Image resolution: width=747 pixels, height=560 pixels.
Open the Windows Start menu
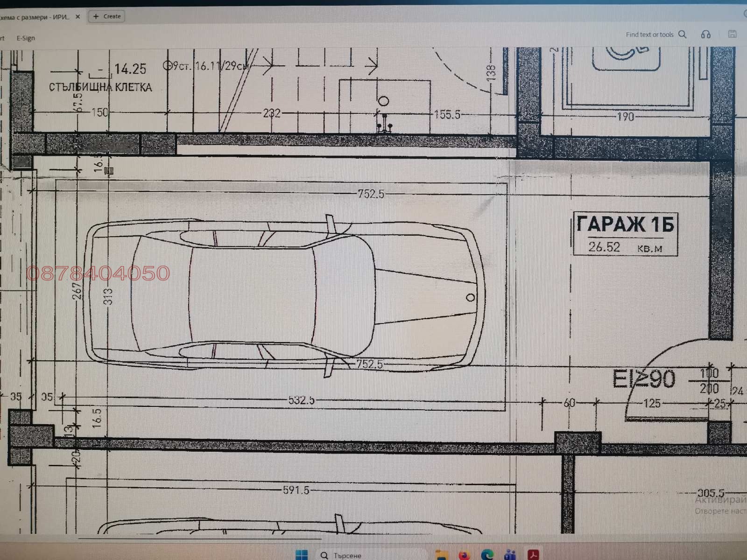click(302, 555)
